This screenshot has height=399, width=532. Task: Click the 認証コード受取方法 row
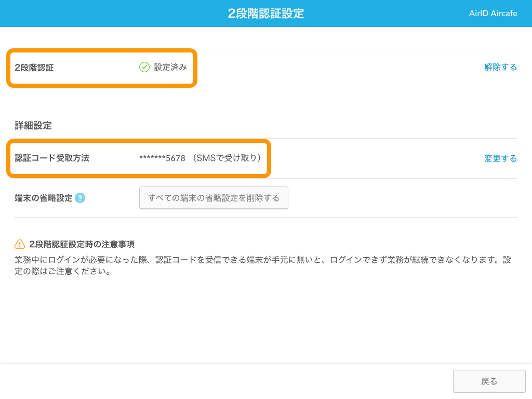50,158
